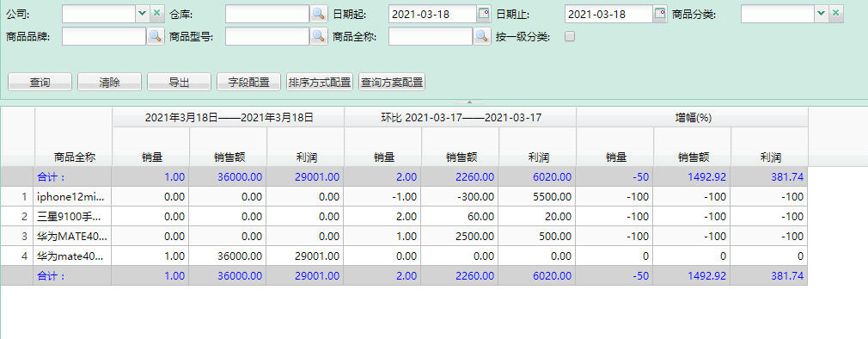This screenshot has height=339, width=868.
Task: Click the 20.00 profit cell
Action: tap(537, 217)
